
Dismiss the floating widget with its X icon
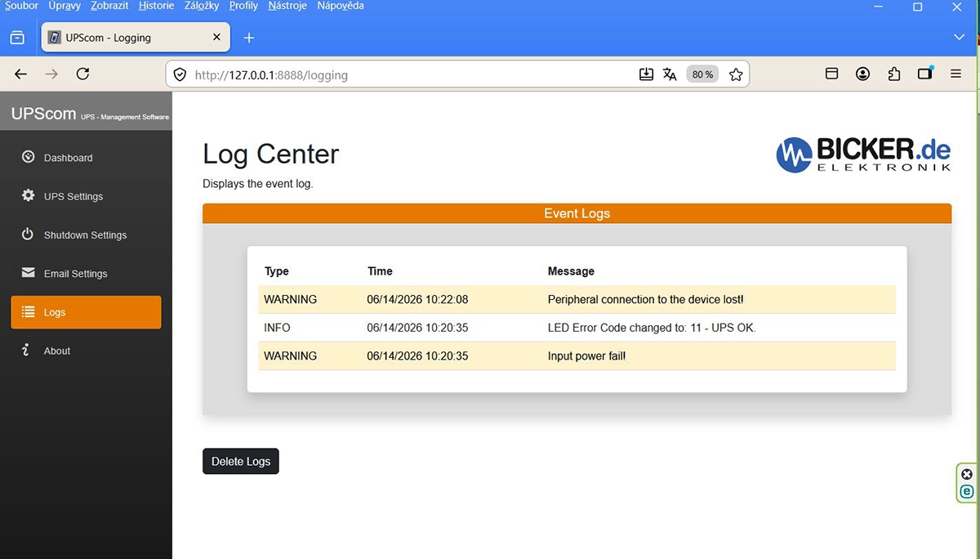[x=967, y=474]
